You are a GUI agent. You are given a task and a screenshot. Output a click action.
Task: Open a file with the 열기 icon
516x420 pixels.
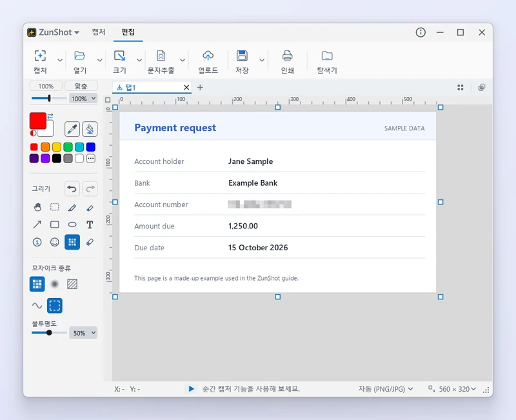coord(79,55)
